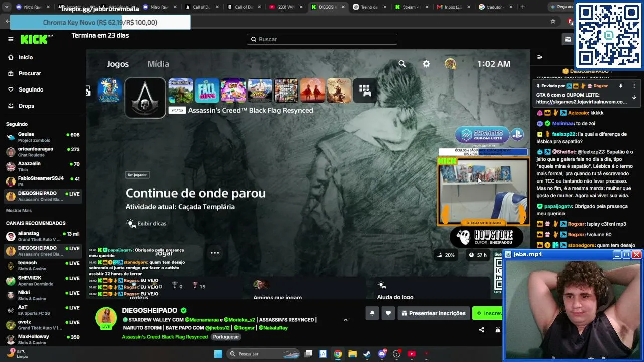Open Google Chrome from the taskbar
The image size is (644, 362).
(338, 354)
